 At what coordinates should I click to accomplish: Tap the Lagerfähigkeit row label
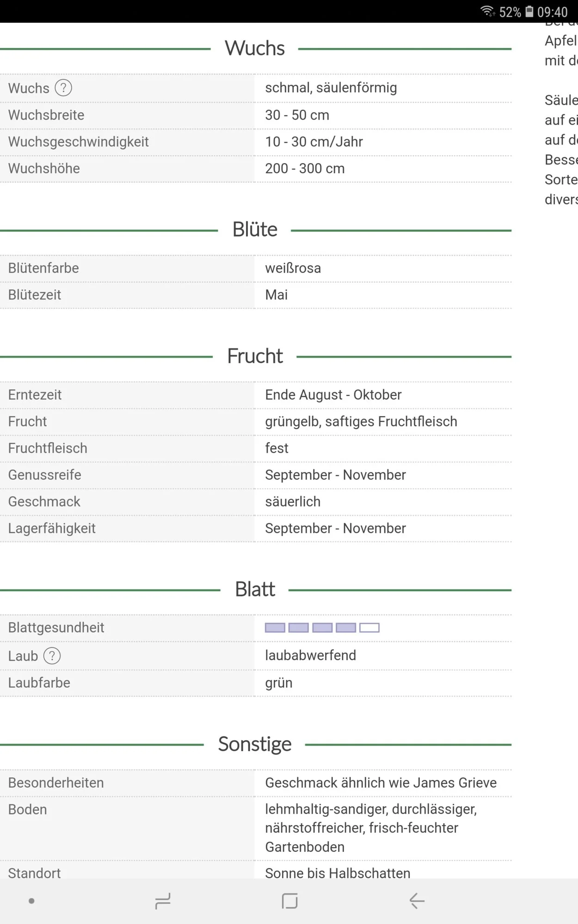(x=52, y=529)
